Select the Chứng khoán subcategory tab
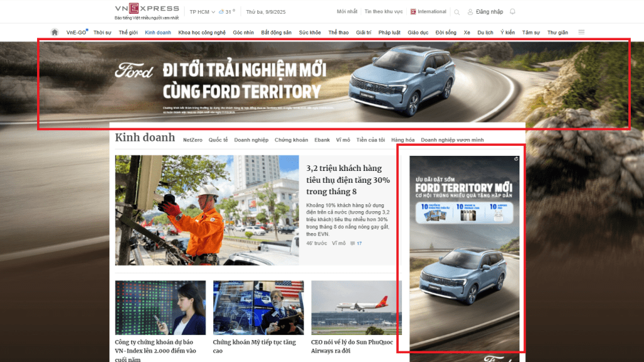The image size is (644, 362). 291,140
